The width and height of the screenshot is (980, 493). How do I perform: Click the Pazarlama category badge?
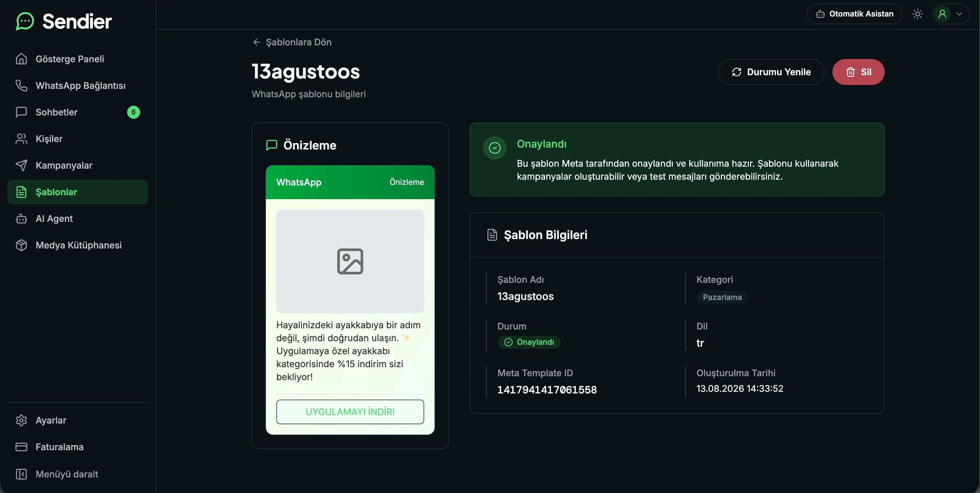pyautogui.click(x=722, y=297)
